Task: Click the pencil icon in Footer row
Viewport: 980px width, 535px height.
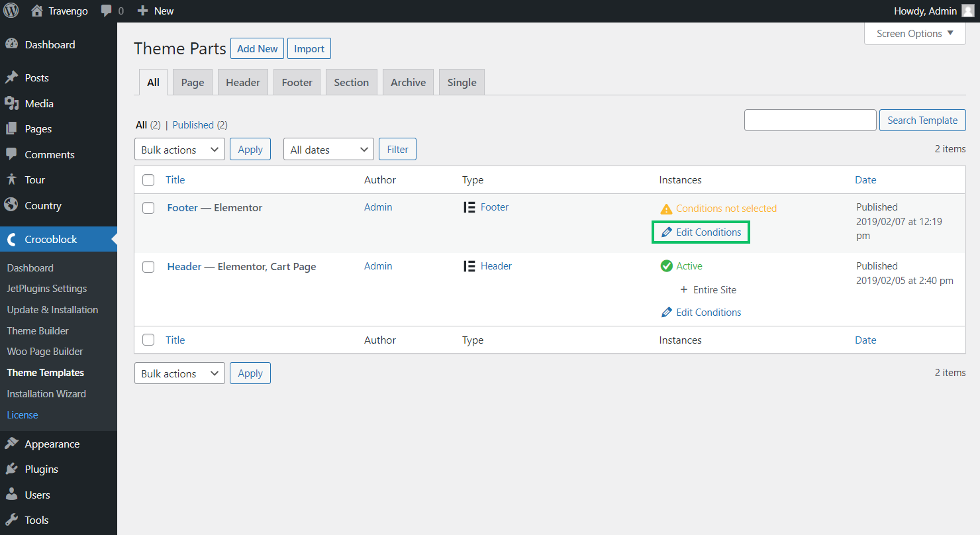Action: (667, 232)
